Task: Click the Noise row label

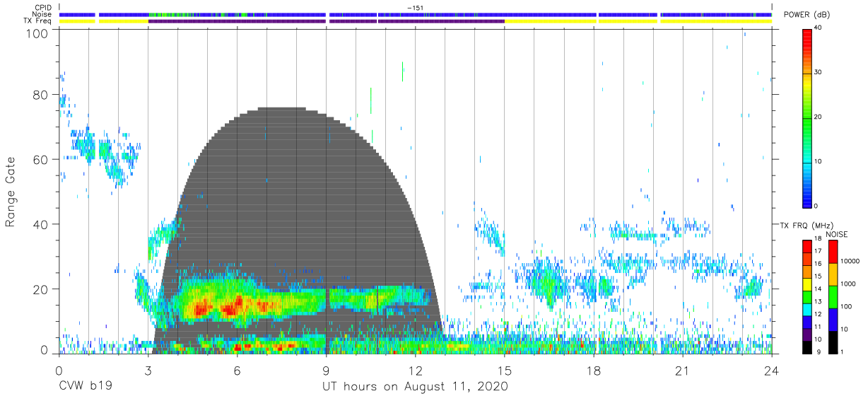Action: [x=41, y=14]
